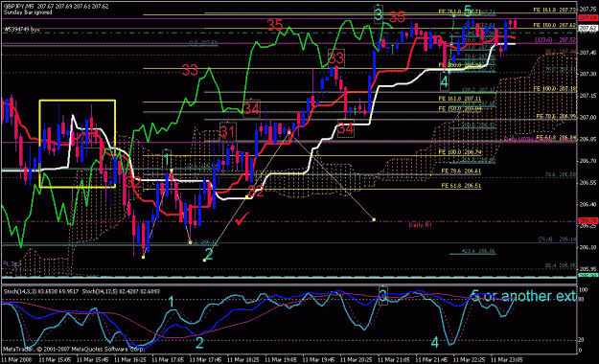Click the red 206.28 price tag
The image size is (599, 364).
pos(587,221)
